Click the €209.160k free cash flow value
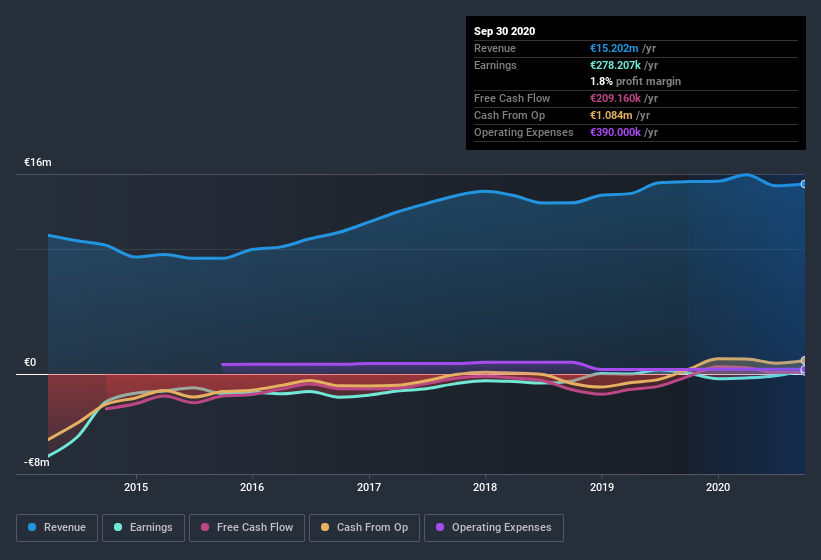The height and width of the screenshot is (560, 821). (x=615, y=98)
